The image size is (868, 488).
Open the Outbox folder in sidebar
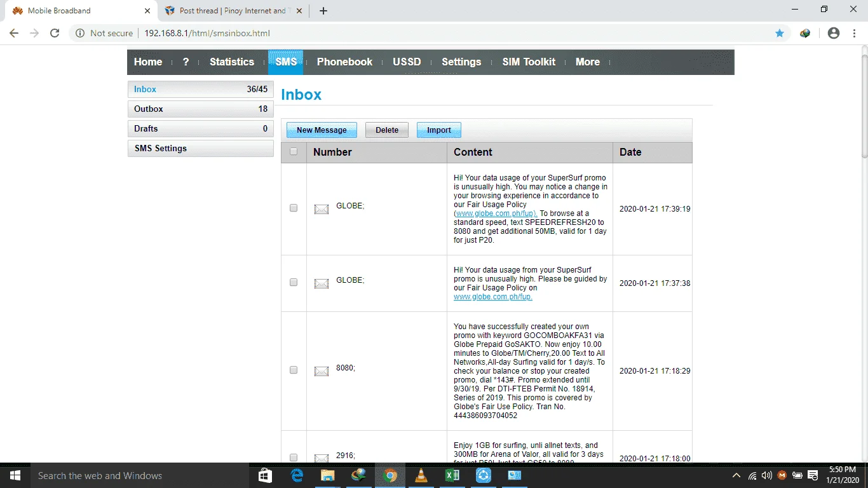pos(200,109)
